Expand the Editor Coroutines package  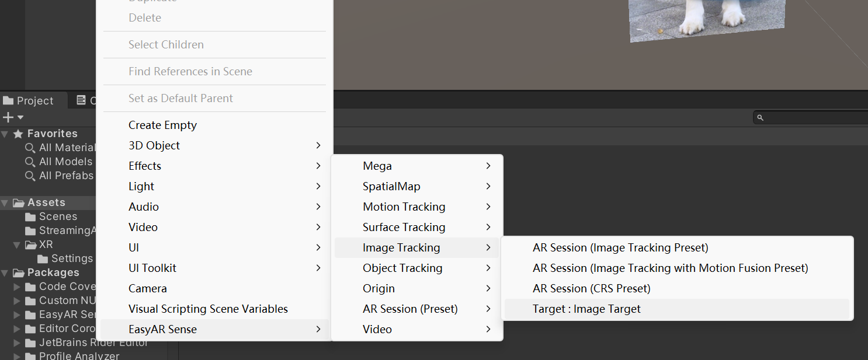tap(17, 329)
